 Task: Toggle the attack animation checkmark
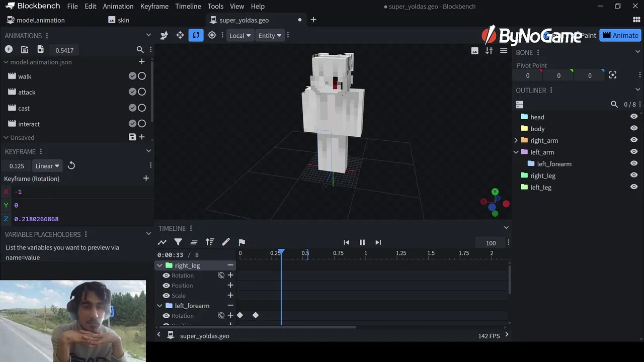click(132, 92)
